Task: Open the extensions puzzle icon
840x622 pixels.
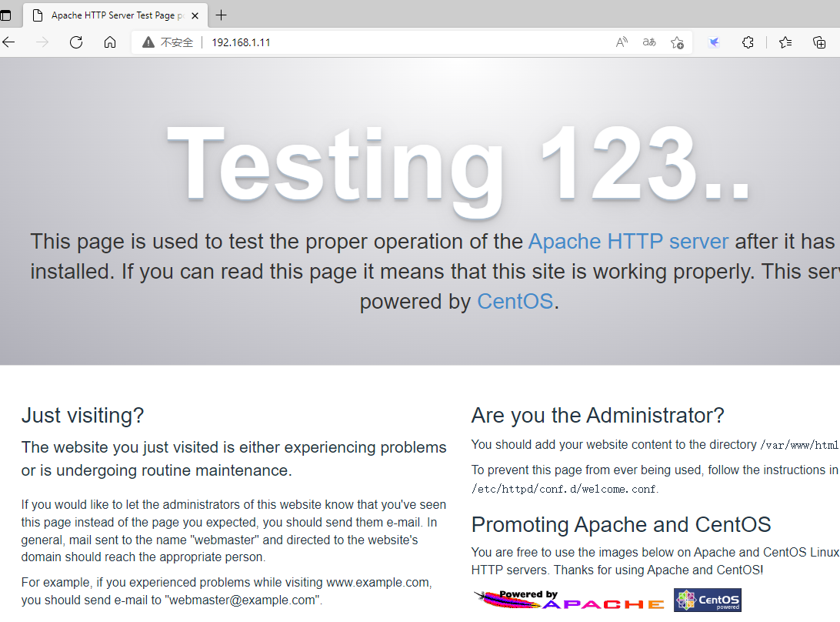Action: (x=748, y=42)
